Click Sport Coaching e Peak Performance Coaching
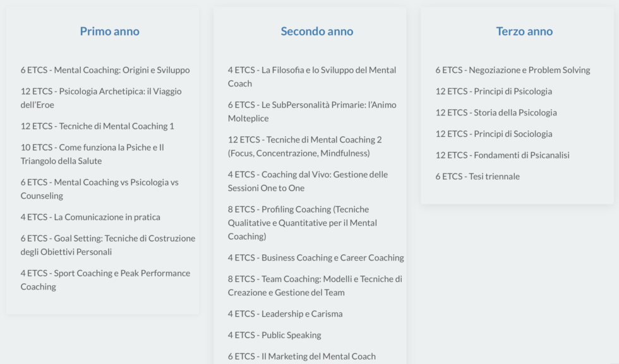The height and width of the screenshot is (364, 619). 105,279
